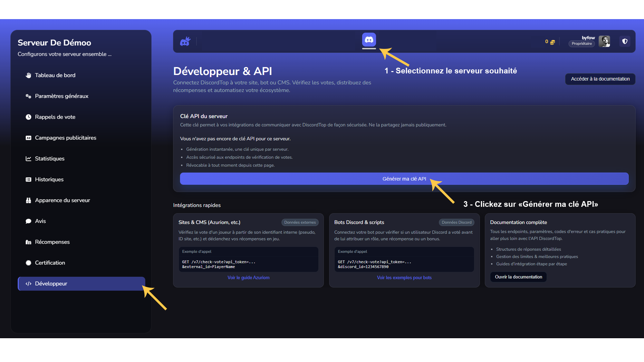
Task: Go to Apparence du serveur
Action: [x=62, y=200]
